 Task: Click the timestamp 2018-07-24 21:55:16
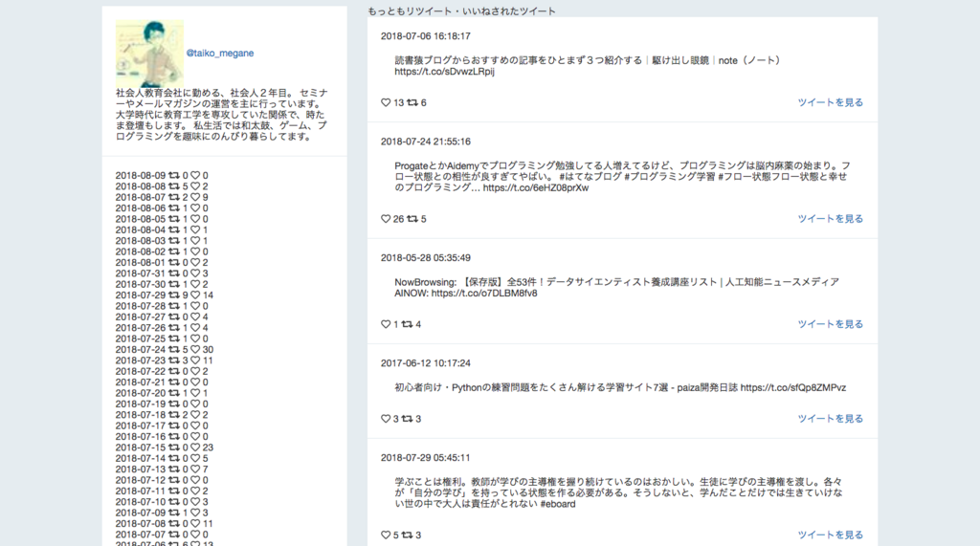(x=426, y=142)
